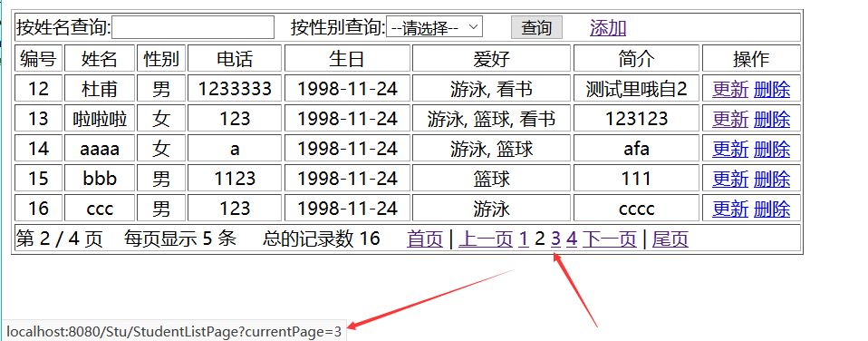The height and width of the screenshot is (341, 868).
Task: Click the 查询 search button
Action: [536, 27]
